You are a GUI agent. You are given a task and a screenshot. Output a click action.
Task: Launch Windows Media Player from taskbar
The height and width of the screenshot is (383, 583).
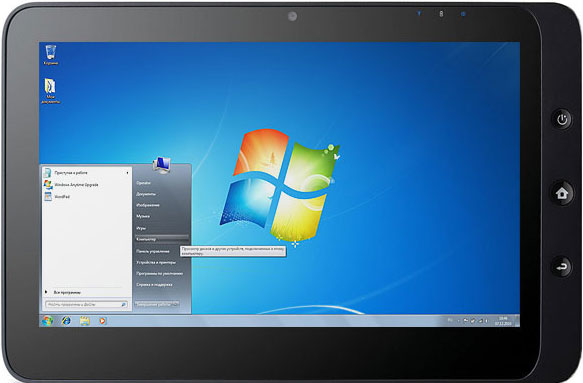pyautogui.click(x=102, y=321)
